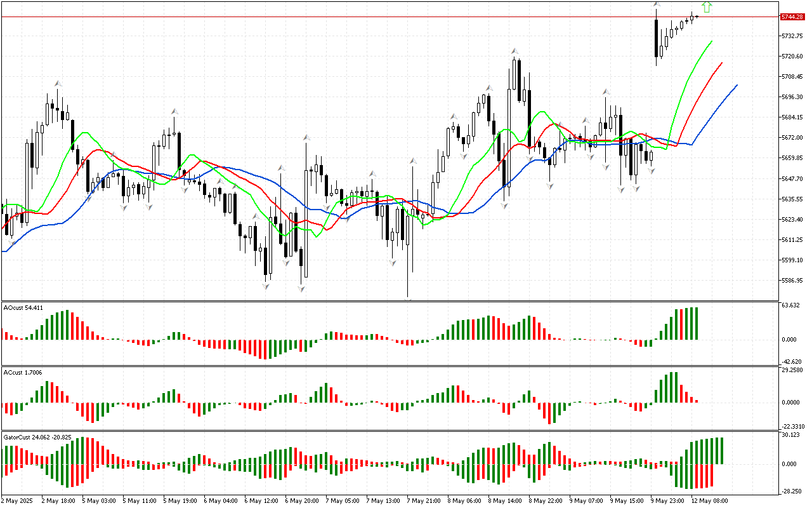Select the up fractal above the 8 May 14:00 high

coord(514,51)
